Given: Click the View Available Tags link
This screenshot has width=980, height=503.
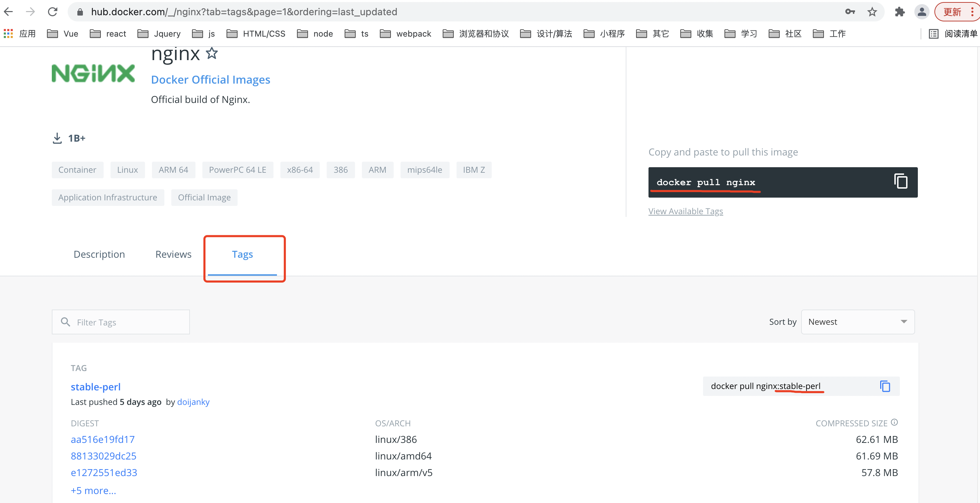Looking at the screenshot, I should click(686, 210).
